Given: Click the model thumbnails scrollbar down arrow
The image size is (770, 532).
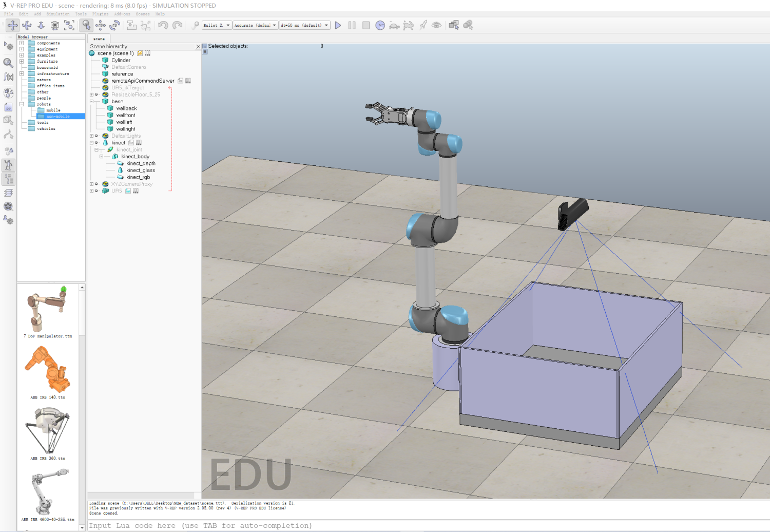Looking at the screenshot, I should 82,527.
